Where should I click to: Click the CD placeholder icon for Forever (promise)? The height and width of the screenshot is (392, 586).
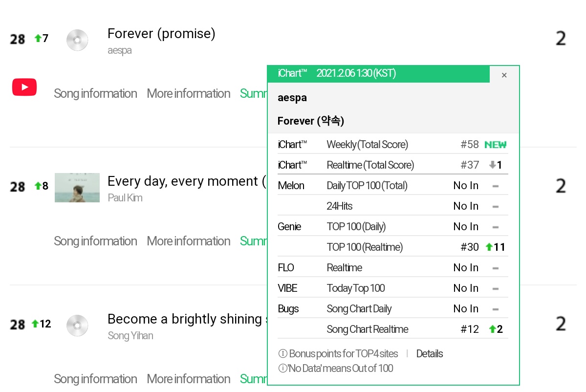point(77,40)
